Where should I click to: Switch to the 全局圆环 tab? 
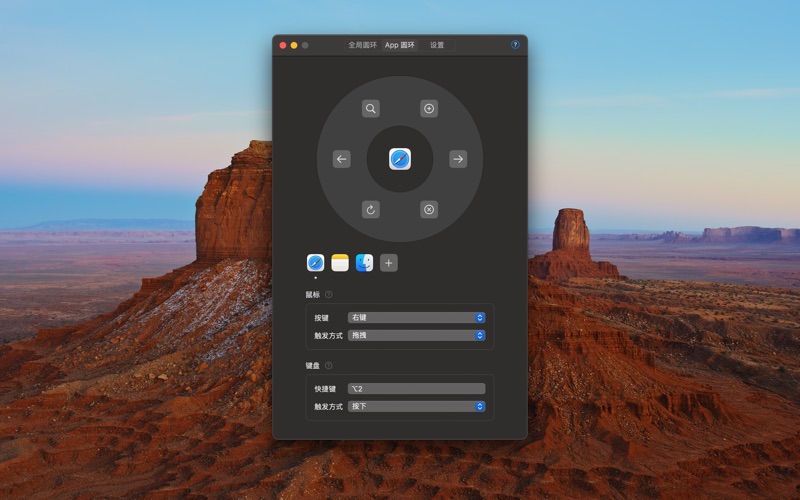point(362,45)
